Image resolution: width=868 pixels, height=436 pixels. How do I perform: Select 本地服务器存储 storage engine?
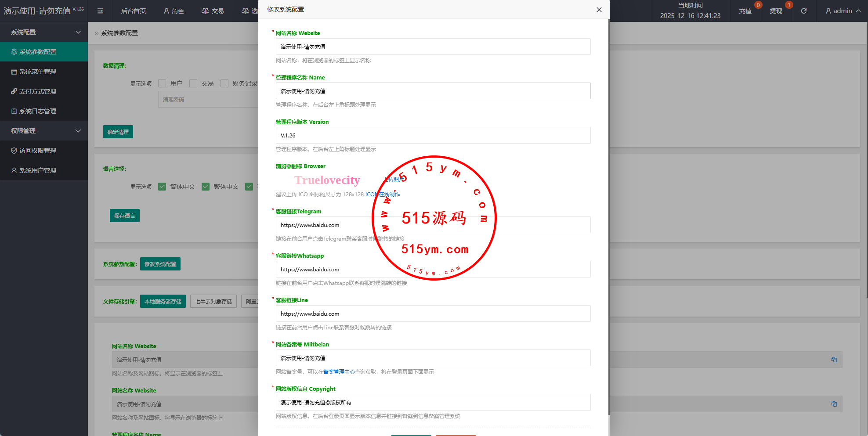(x=163, y=301)
